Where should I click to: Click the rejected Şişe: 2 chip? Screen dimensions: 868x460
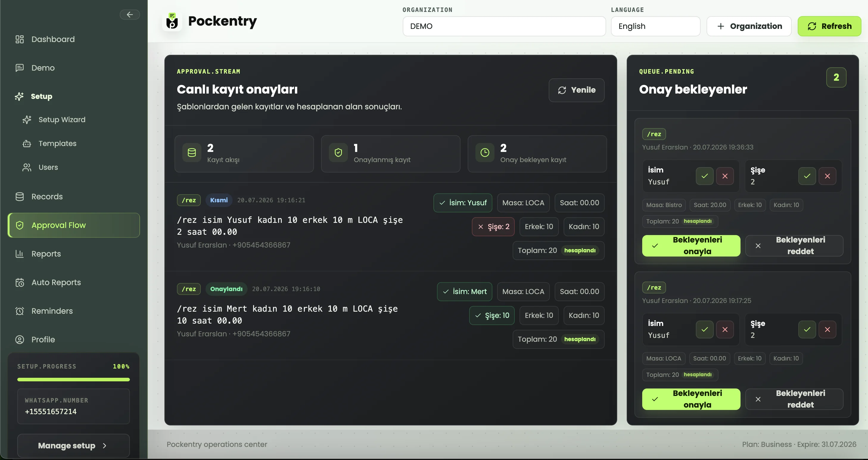click(x=493, y=227)
